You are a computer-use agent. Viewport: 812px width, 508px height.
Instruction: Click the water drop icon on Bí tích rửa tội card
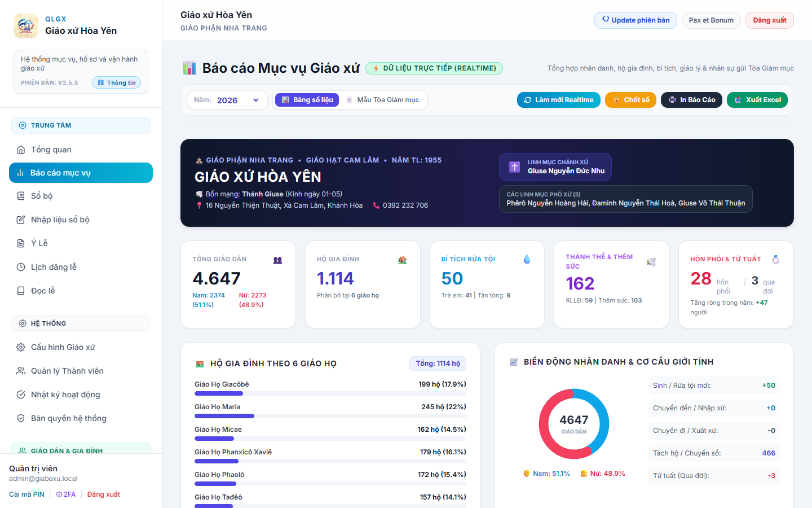(527, 259)
